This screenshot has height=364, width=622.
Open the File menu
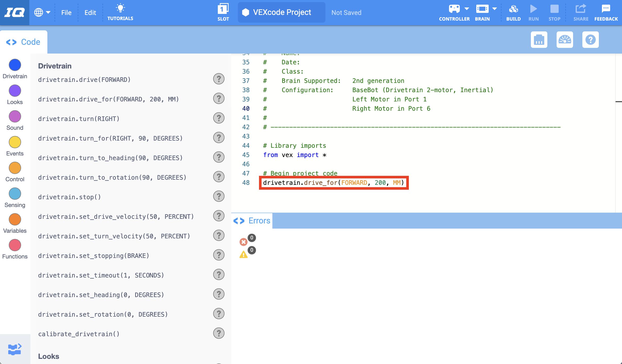pyautogui.click(x=66, y=12)
